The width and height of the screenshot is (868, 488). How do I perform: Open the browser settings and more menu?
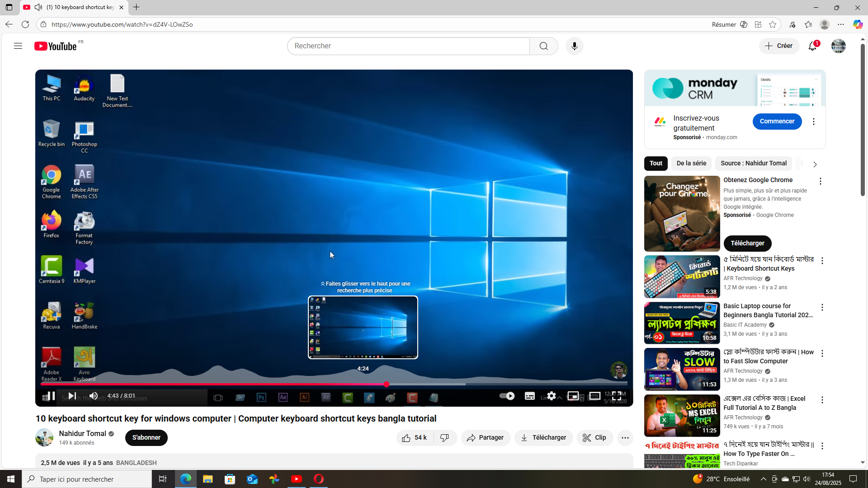[x=841, y=24]
